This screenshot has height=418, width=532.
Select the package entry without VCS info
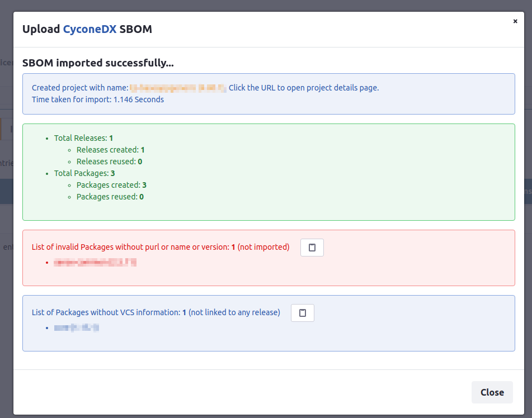coord(77,327)
